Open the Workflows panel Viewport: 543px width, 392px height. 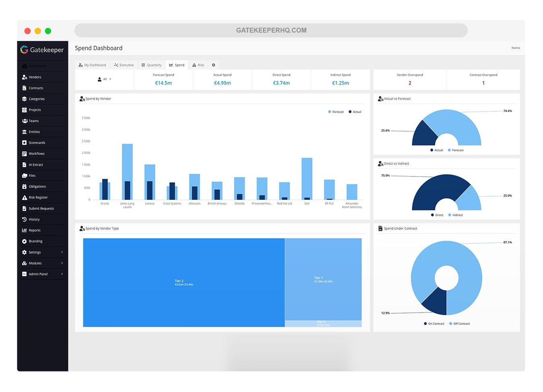tap(36, 153)
